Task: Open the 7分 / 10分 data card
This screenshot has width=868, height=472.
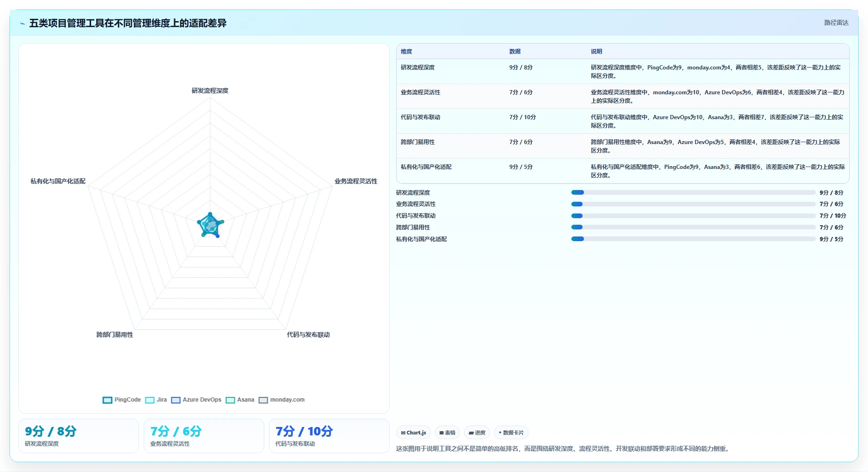Action: point(329,436)
